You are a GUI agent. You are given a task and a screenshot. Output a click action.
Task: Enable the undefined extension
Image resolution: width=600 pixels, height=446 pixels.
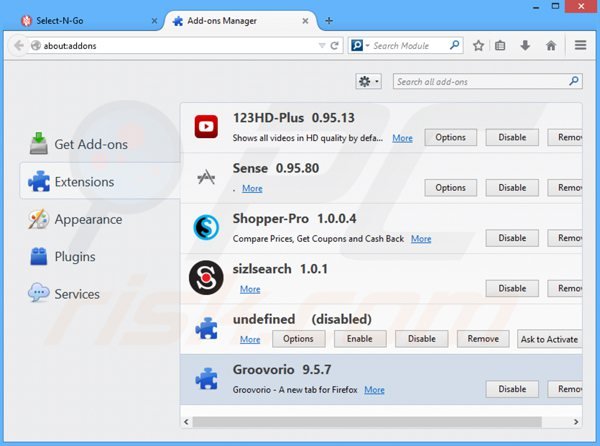[360, 339]
